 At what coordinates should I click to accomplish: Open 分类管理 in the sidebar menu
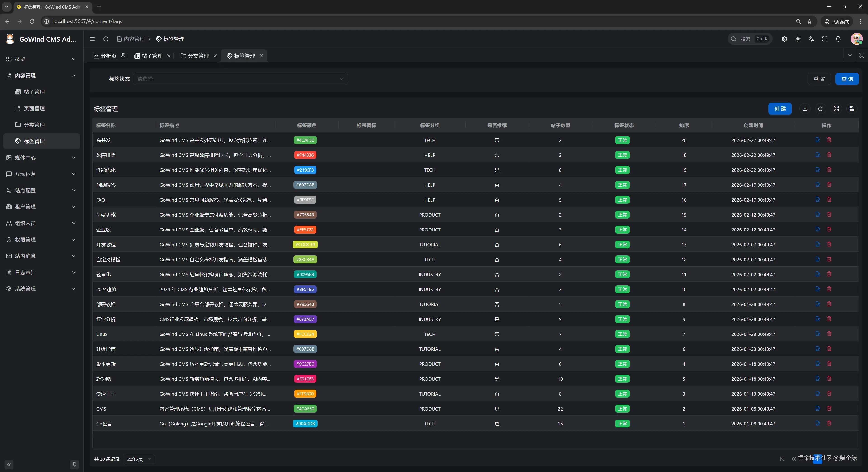34,125
